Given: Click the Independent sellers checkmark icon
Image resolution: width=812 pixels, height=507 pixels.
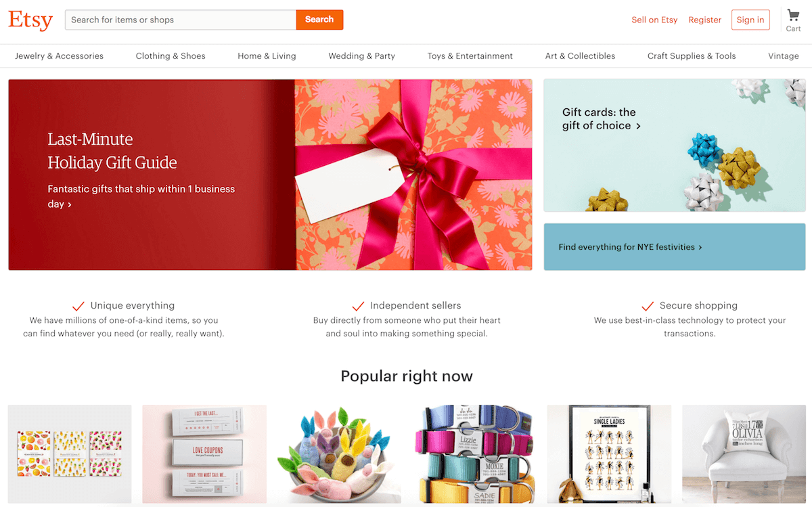Looking at the screenshot, I should tap(358, 306).
